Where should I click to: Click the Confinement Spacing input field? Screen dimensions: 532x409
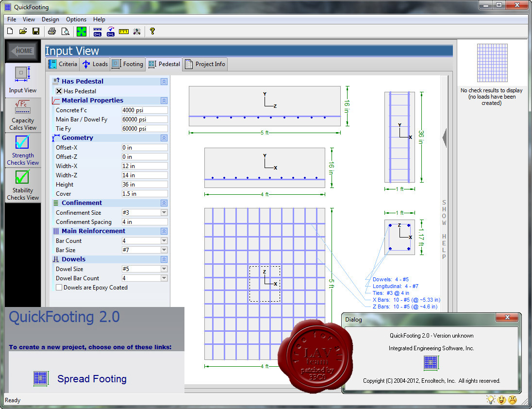tap(145, 222)
